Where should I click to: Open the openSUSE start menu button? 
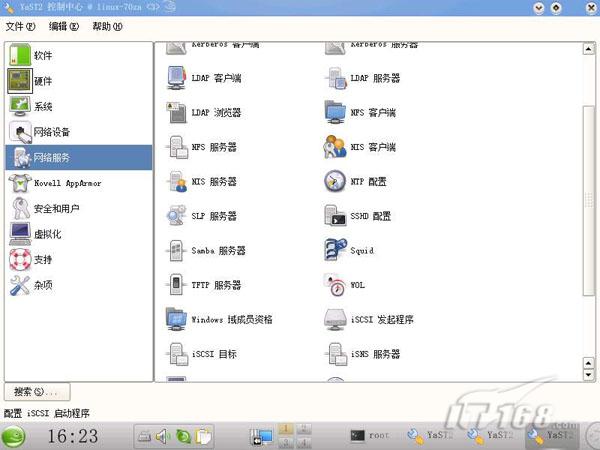pos(14,437)
